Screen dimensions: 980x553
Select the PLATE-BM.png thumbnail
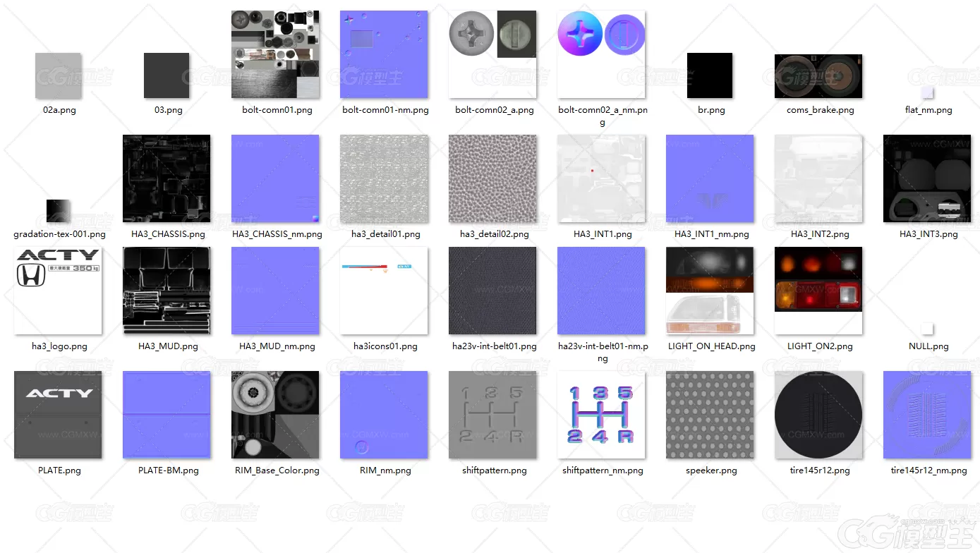coord(167,415)
